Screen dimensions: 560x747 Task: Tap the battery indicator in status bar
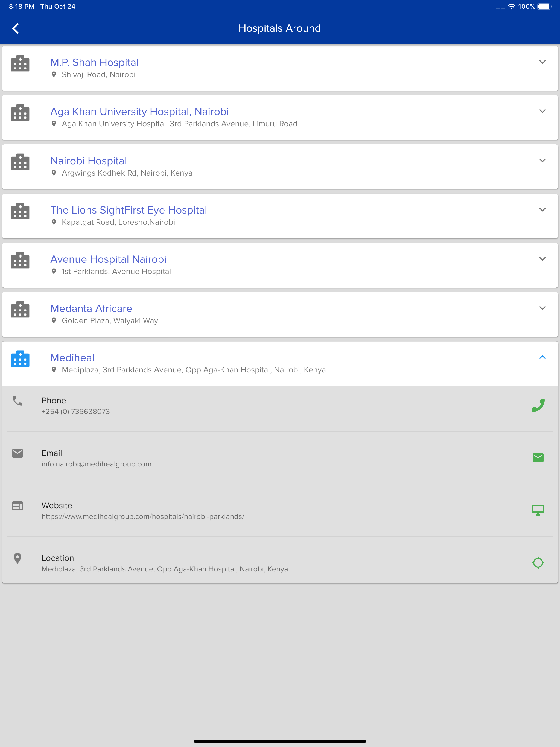click(544, 6)
